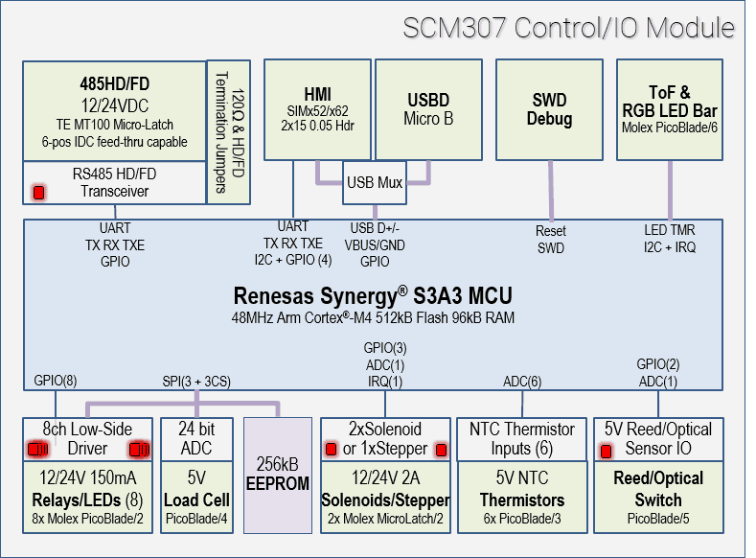
Task: Click 'Molex PicoBlade/6' text
Action: coord(670,128)
